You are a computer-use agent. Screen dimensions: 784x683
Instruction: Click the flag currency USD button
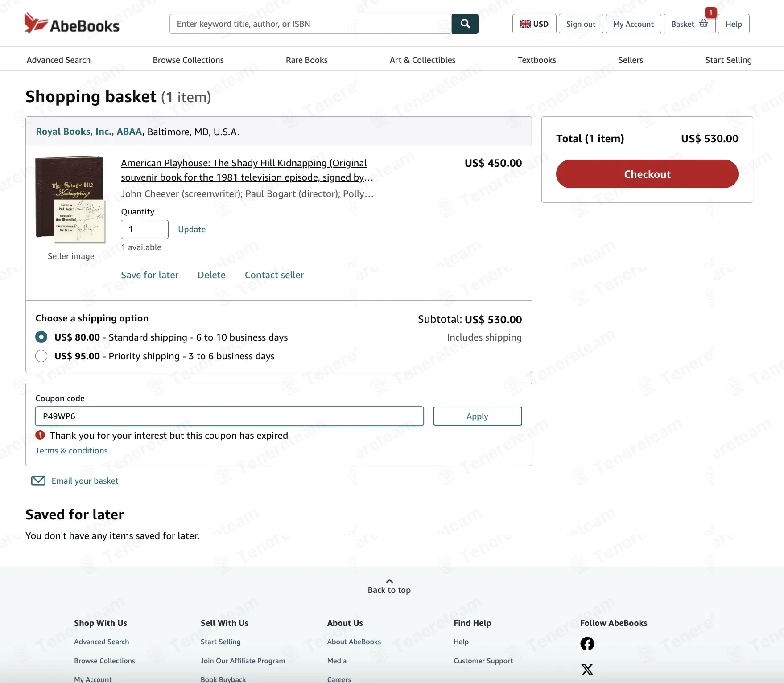click(x=534, y=24)
